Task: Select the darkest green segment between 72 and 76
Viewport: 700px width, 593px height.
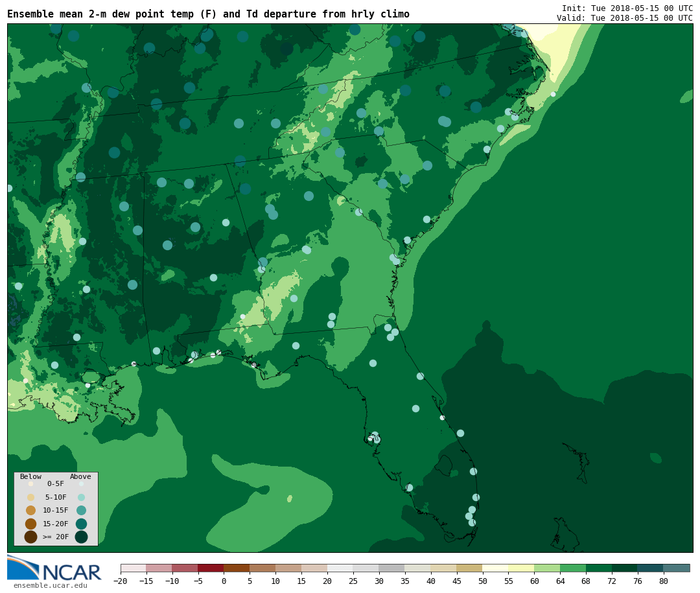Action: click(x=625, y=568)
